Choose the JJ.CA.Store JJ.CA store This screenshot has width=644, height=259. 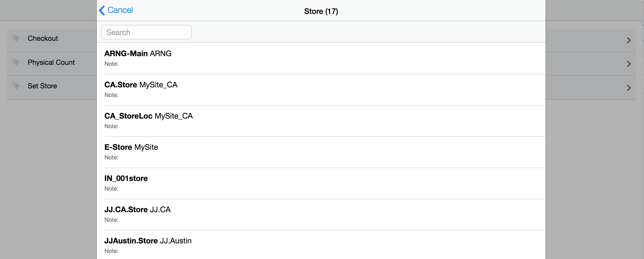(x=137, y=210)
